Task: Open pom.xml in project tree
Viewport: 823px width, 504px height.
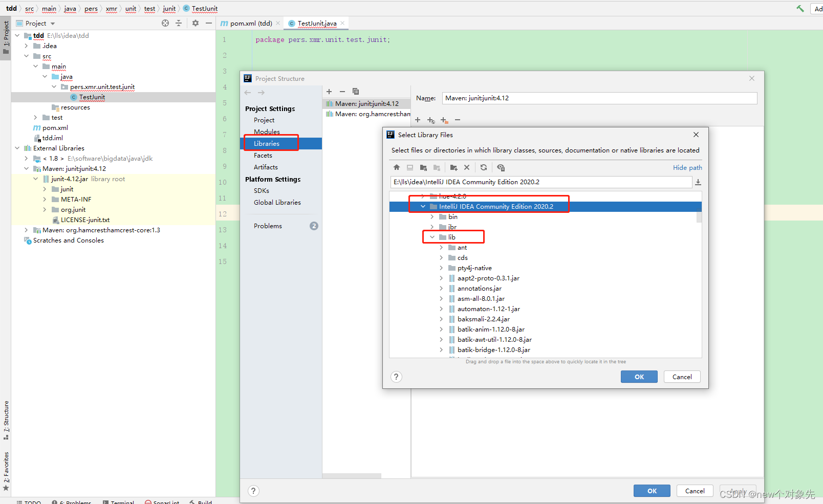Action: tap(55, 128)
